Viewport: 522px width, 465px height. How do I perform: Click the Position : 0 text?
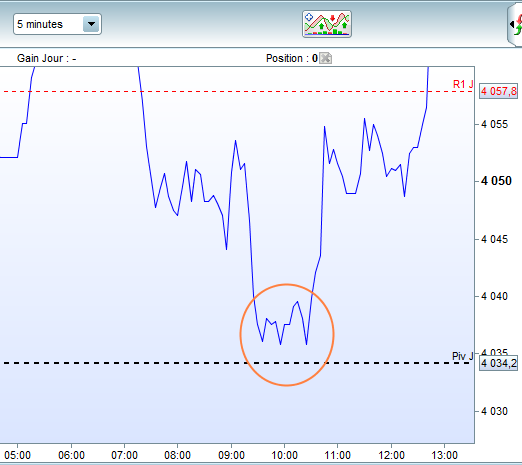(292, 58)
